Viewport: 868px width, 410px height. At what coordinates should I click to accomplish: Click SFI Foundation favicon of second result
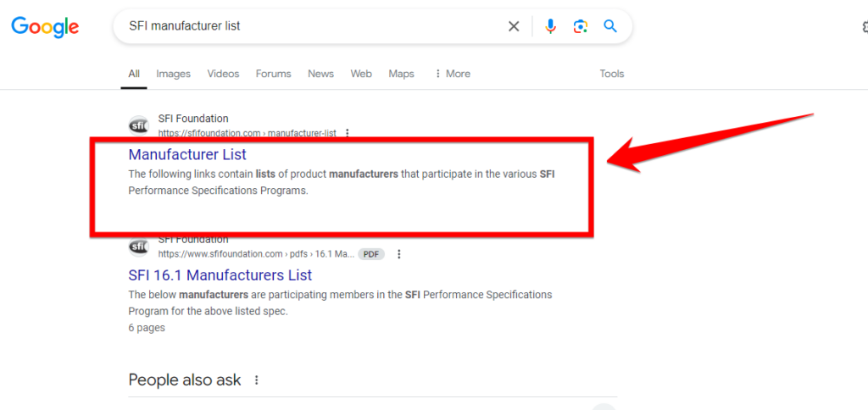138,247
